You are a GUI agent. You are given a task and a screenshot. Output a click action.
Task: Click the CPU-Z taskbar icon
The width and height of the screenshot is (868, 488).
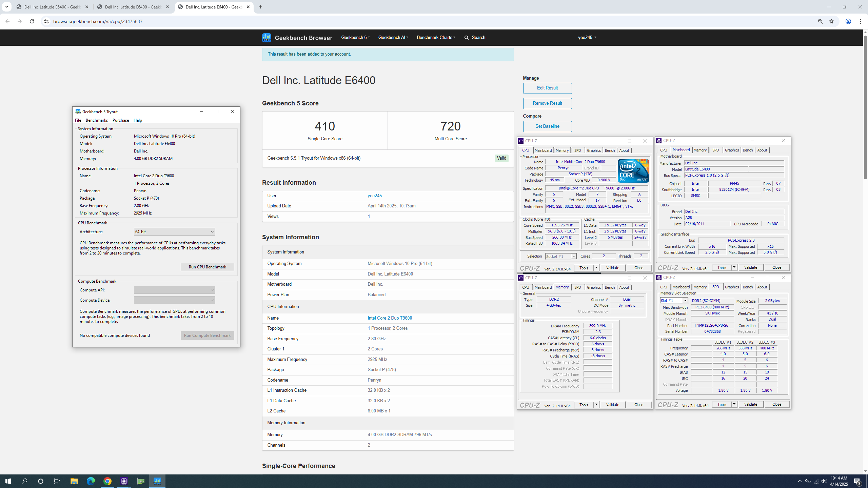click(124, 481)
